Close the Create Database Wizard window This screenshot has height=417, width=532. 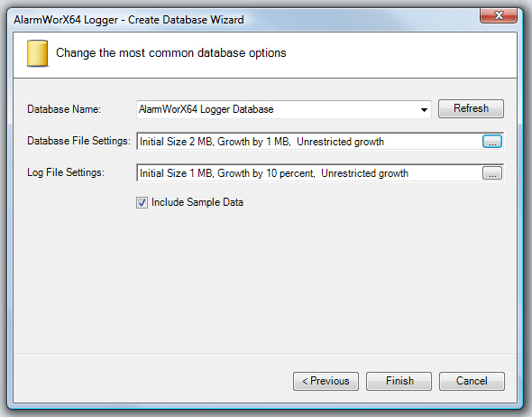click(499, 15)
